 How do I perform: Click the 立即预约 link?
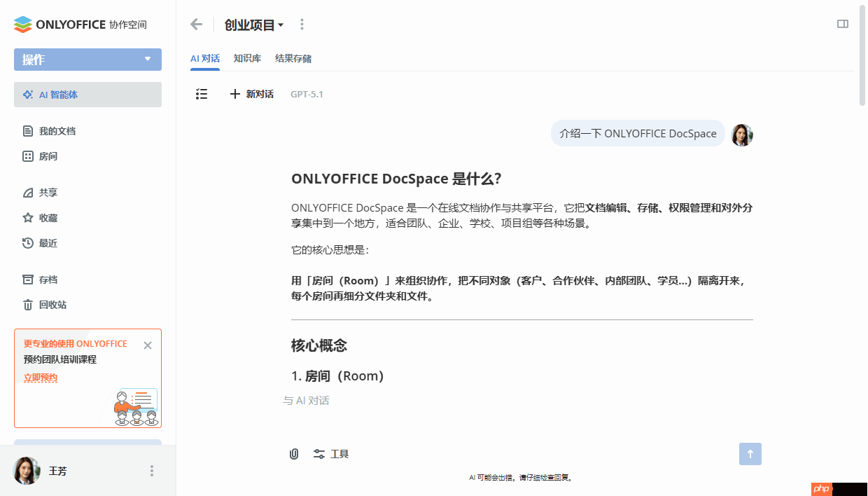40,377
